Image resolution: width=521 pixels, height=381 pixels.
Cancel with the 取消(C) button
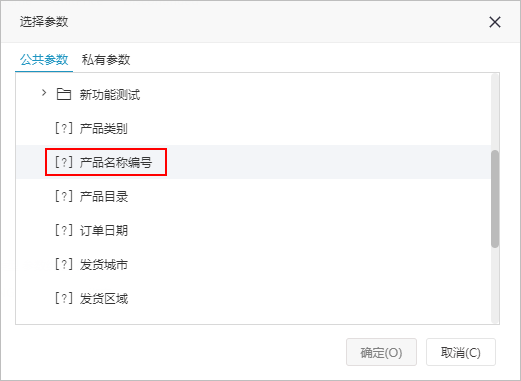point(461,352)
